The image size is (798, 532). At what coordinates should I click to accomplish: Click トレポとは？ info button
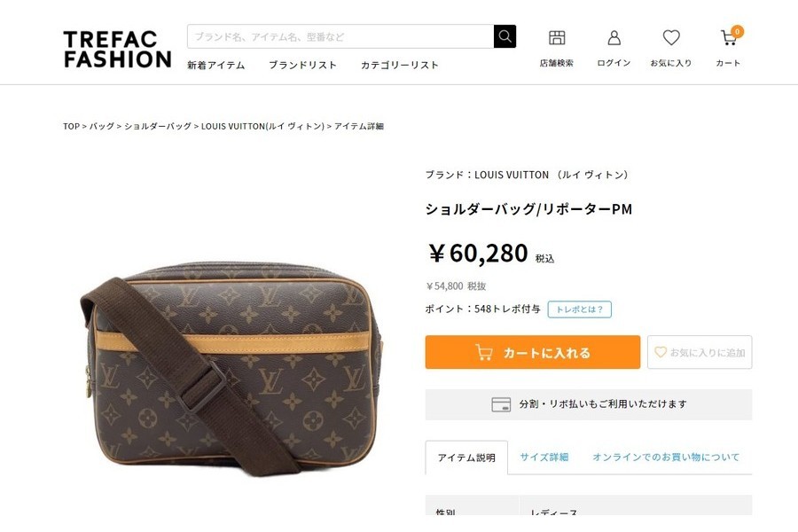(579, 309)
